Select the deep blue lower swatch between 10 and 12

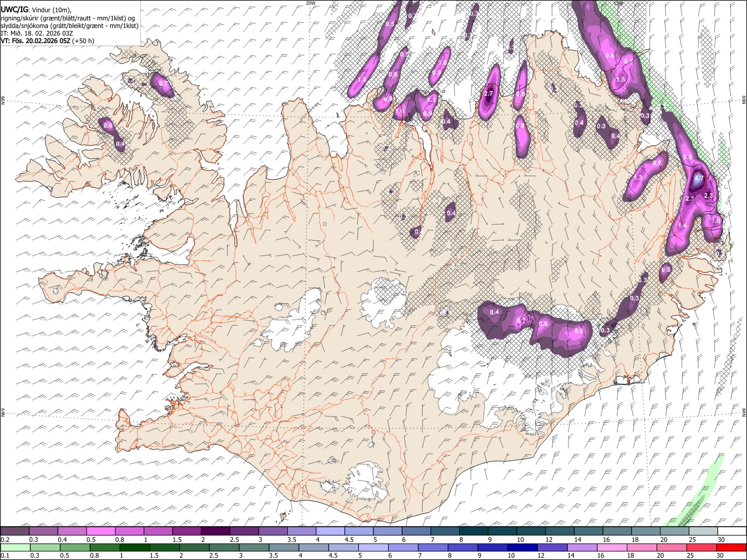pos(523,547)
